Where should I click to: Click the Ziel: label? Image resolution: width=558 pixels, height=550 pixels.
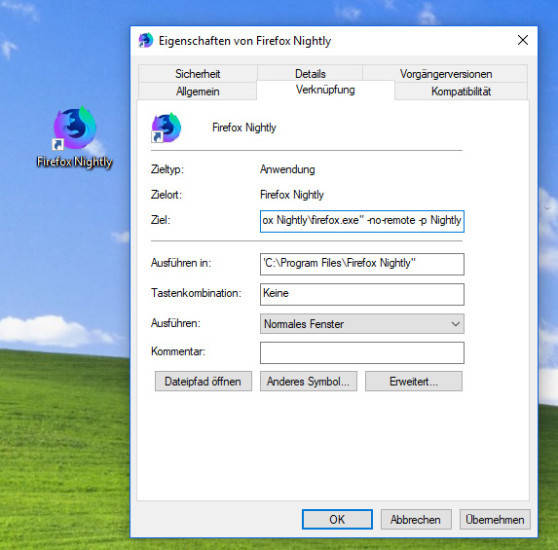(x=160, y=220)
